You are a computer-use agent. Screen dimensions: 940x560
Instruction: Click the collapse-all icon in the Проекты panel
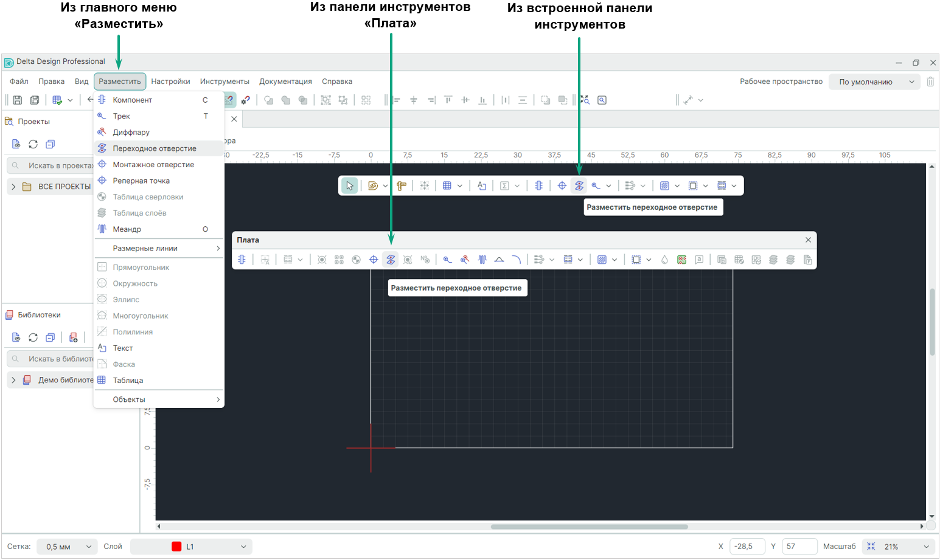[50, 144]
